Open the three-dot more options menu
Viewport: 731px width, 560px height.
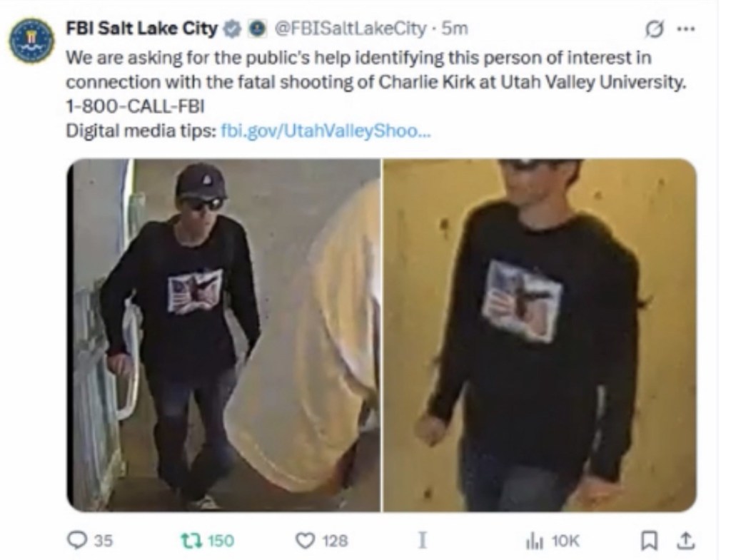click(x=686, y=29)
